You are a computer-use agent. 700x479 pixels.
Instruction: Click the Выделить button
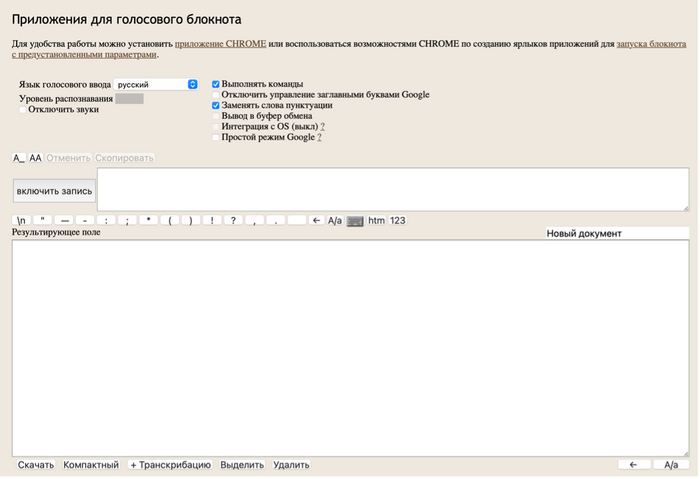coord(242,465)
